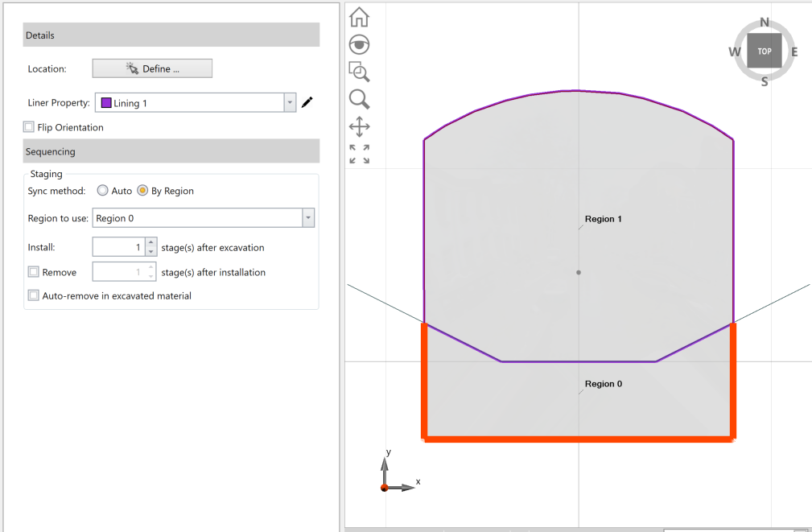Rotate view to East on compass
This screenshot has width=812, height=532.
click(794, 52)
